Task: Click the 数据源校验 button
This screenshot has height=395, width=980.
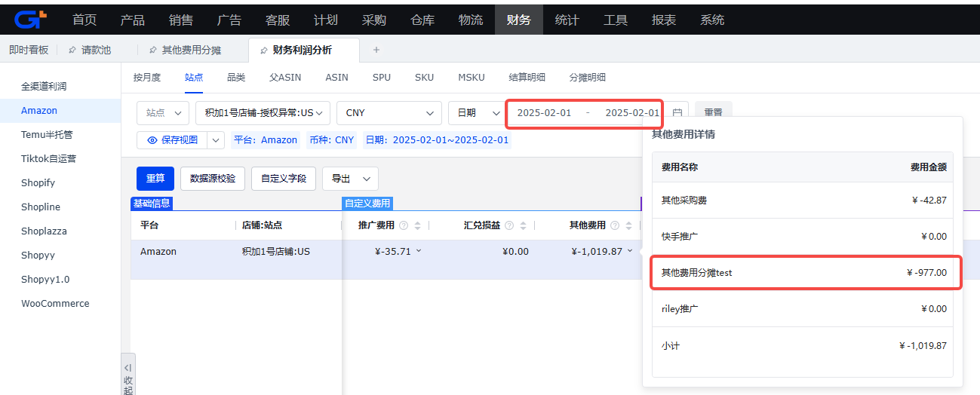Action: (x=213, y=179)
